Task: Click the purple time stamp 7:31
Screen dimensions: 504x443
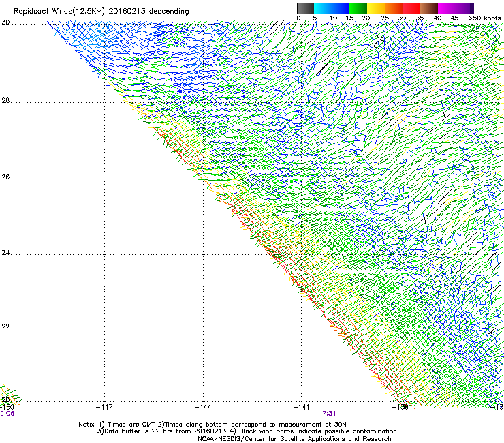Action: [x=329, y=414]
